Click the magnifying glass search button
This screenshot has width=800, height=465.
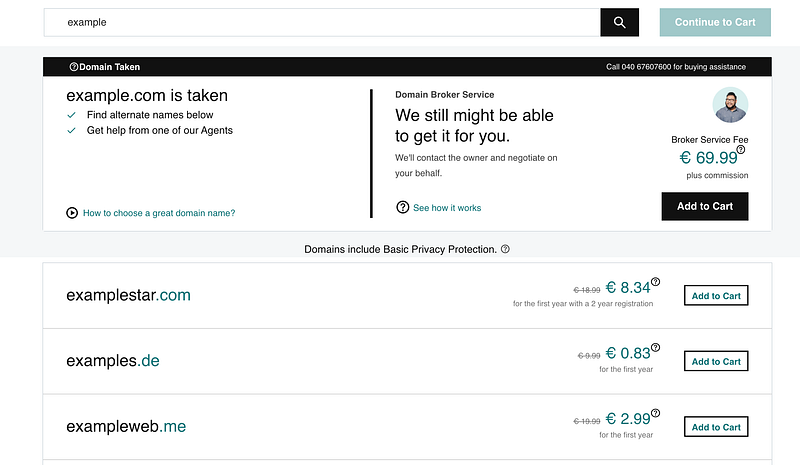(619, 22)
